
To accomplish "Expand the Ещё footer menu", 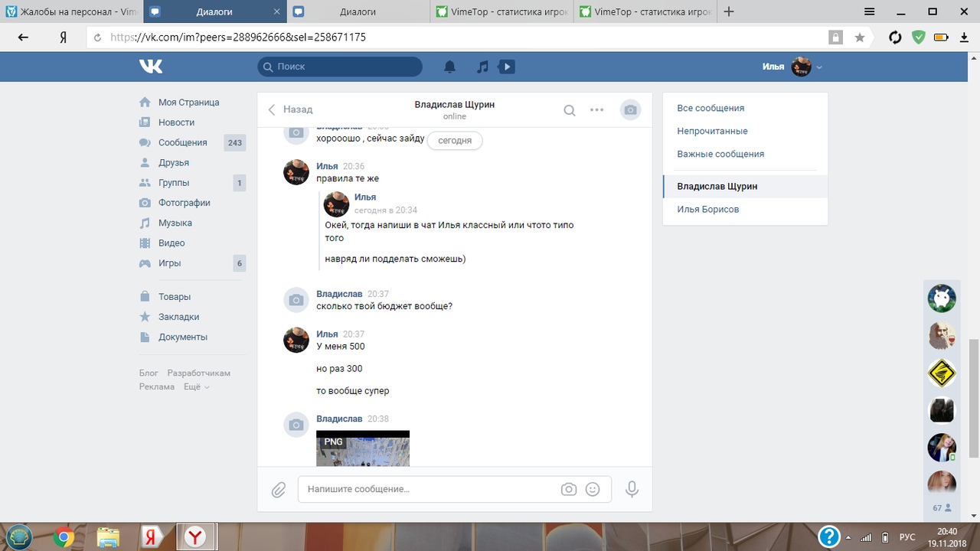I will click(x=196, y=387).
